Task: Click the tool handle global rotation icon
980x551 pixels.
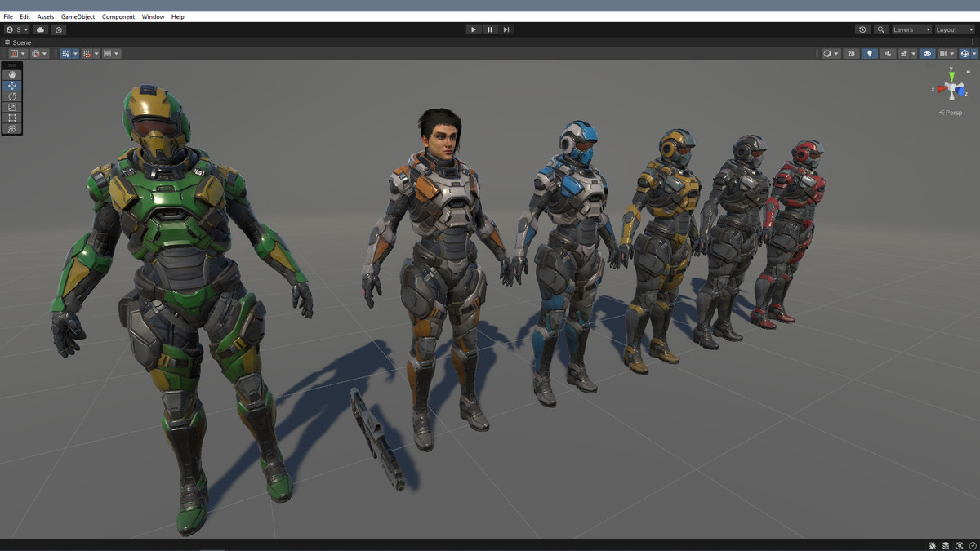Action: point(36,54)
